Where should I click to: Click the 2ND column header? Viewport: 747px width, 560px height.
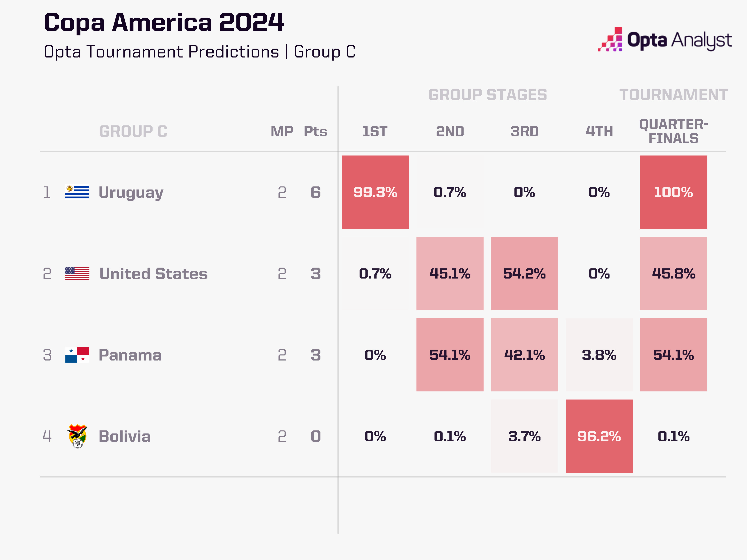450,131
